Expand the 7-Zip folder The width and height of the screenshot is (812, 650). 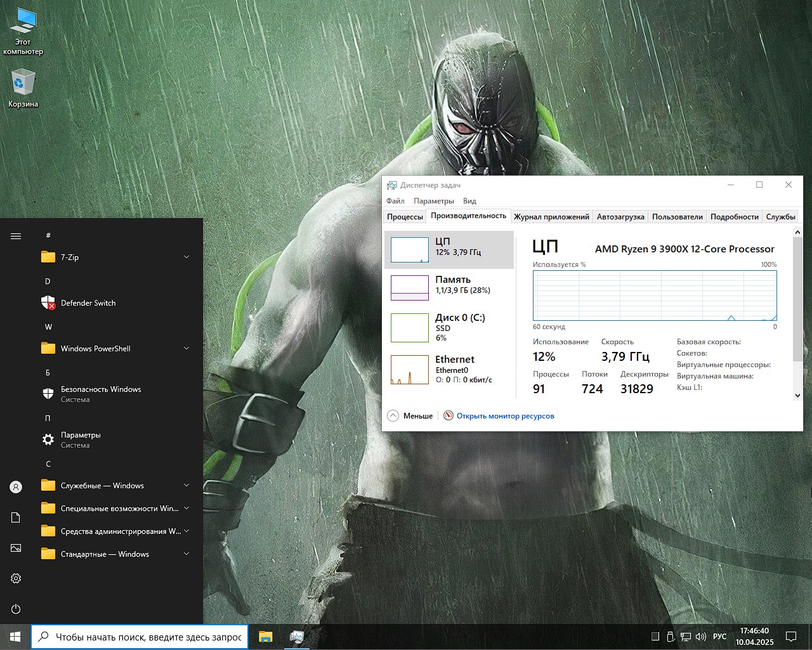117,257
